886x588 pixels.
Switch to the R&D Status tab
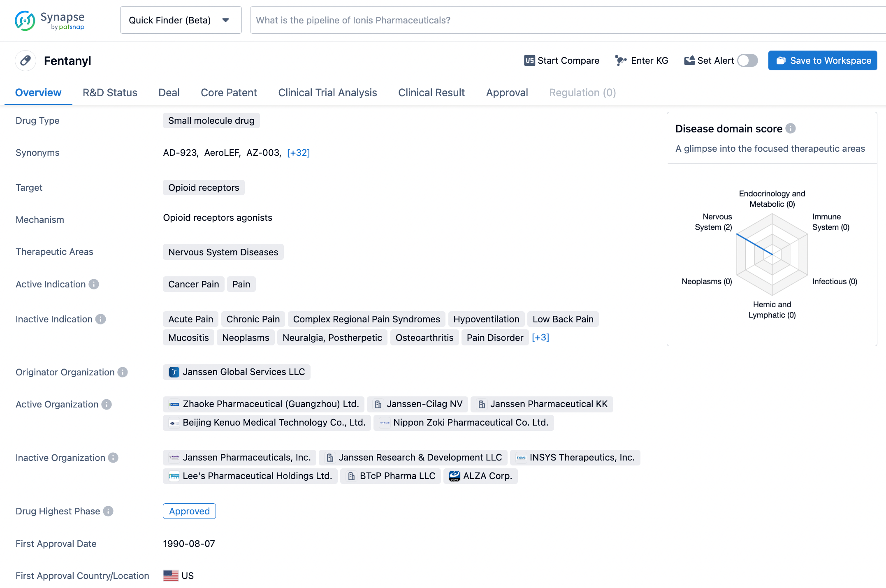[x=109, y=92]
